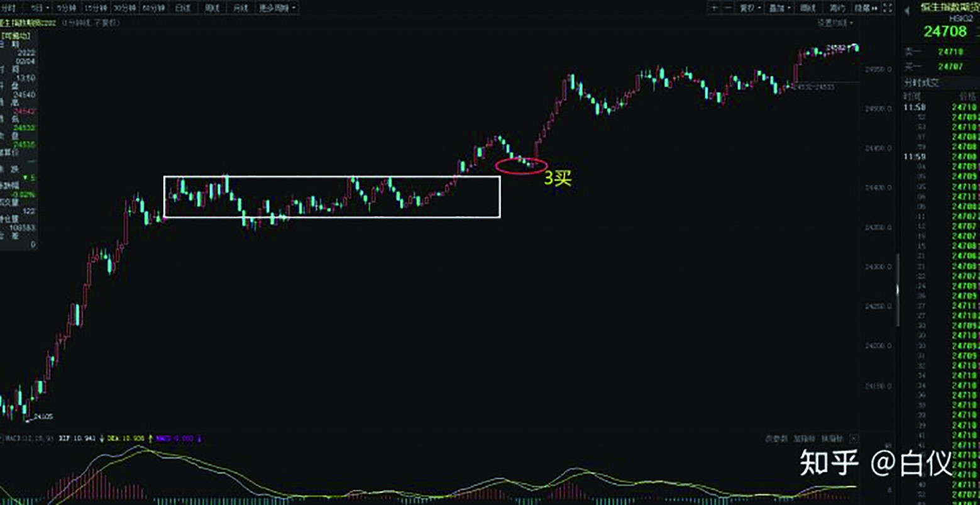
Task: Select the 日线 daily chart tab
Action: [183, 8]
